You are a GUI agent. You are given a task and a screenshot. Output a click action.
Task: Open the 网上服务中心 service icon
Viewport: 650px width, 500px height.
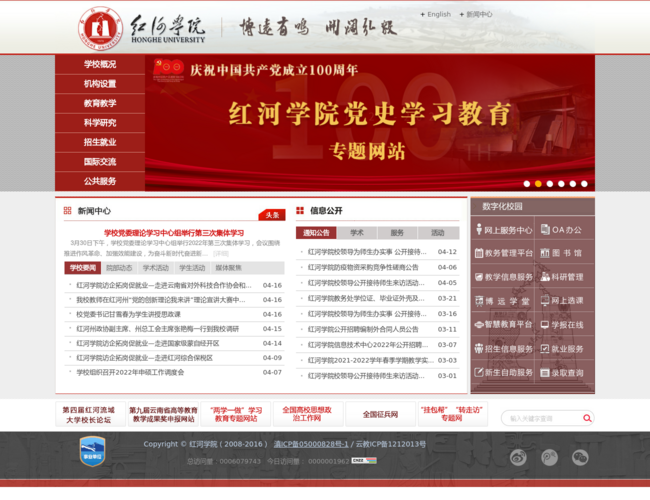503,230
